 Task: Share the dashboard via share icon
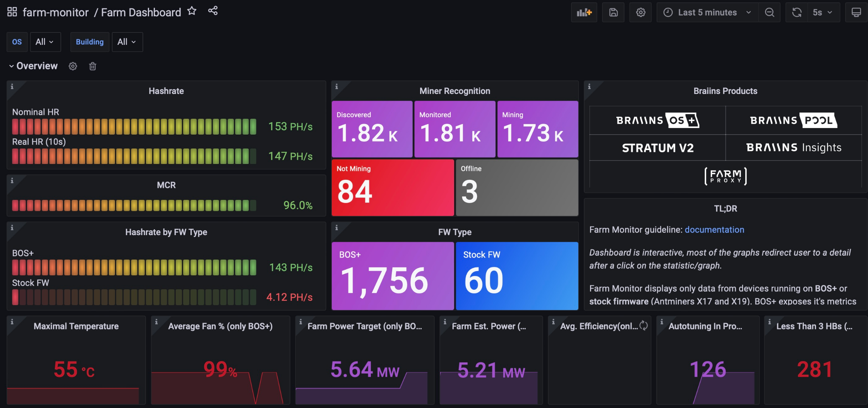213,11
